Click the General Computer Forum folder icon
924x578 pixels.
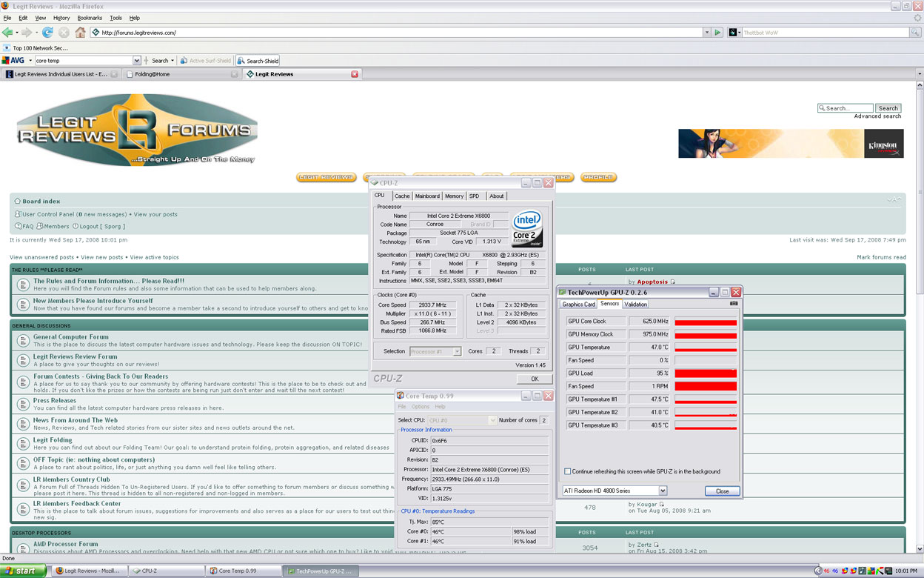click(x=22, y=341)
